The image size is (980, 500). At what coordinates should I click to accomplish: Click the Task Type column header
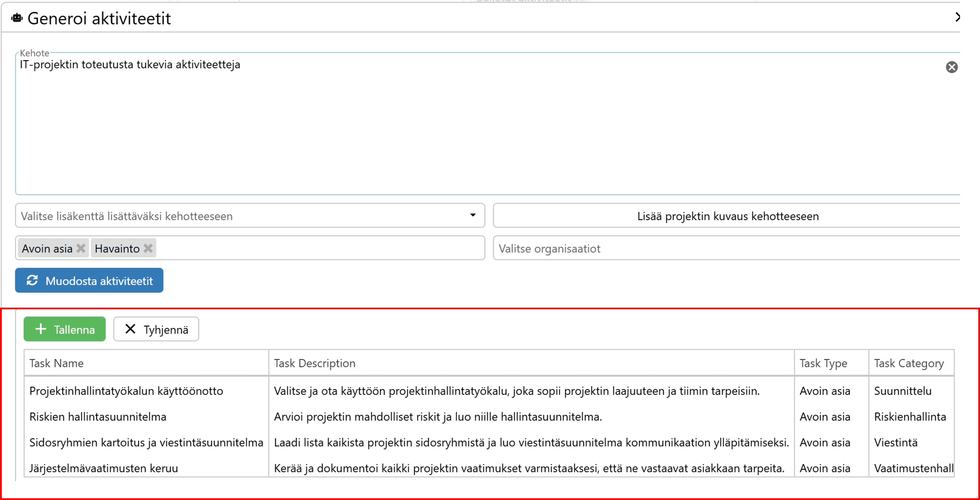tap(823, 363)
